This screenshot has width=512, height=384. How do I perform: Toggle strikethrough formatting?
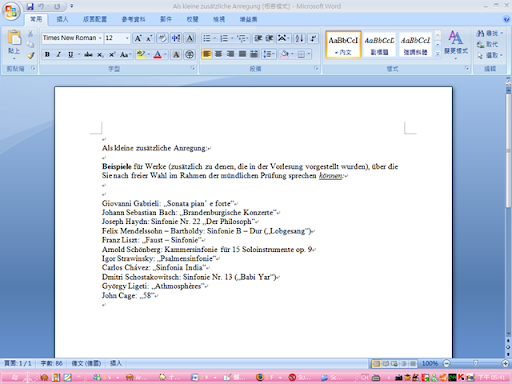(x=88, y=54)
